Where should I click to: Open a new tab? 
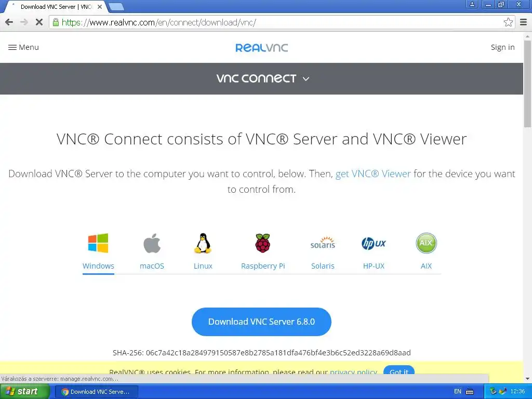point(116,6)
